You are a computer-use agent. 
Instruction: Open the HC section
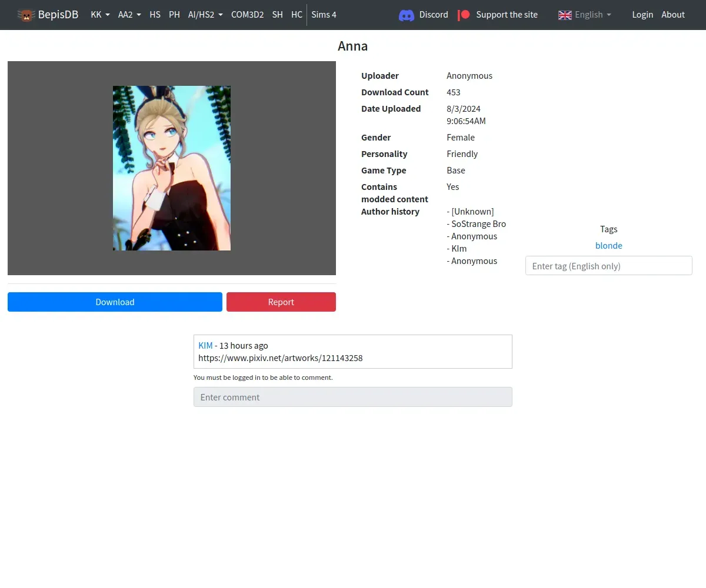(297, 15)
